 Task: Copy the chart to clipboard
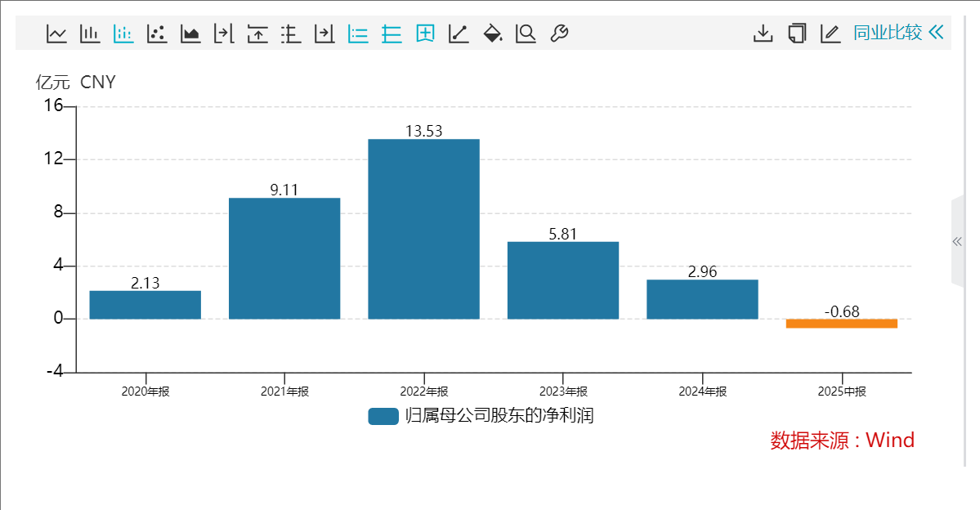tap(797, 34)
